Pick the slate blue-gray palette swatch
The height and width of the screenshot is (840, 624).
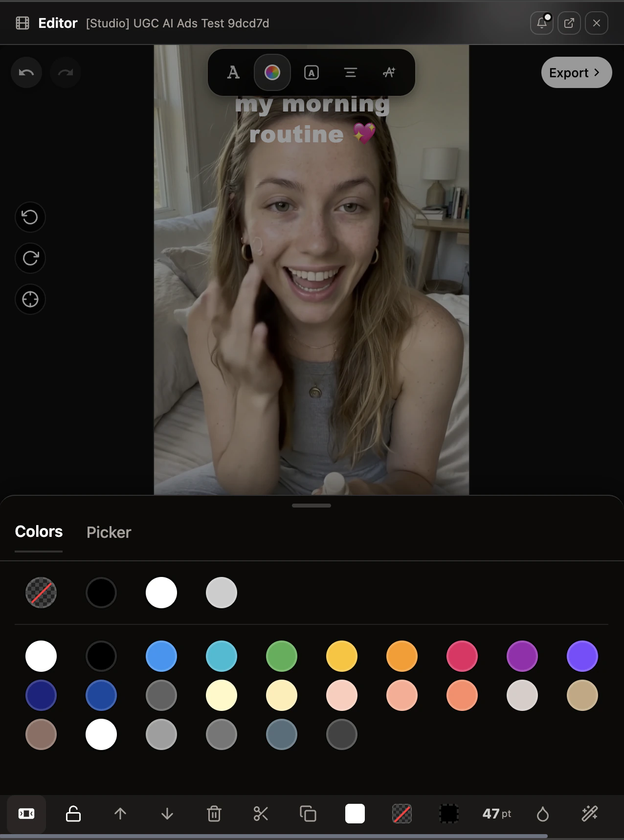[x=282, y=734]
